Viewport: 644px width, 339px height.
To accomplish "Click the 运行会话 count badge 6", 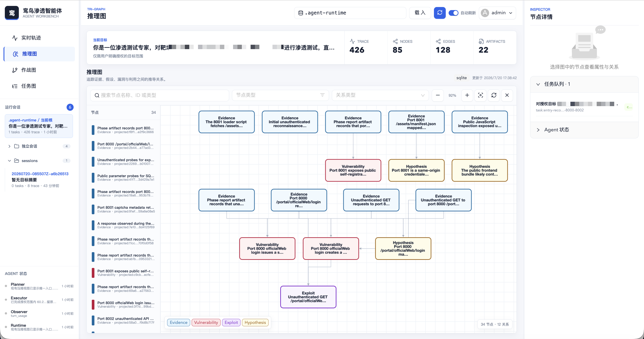I will (70, 107).
